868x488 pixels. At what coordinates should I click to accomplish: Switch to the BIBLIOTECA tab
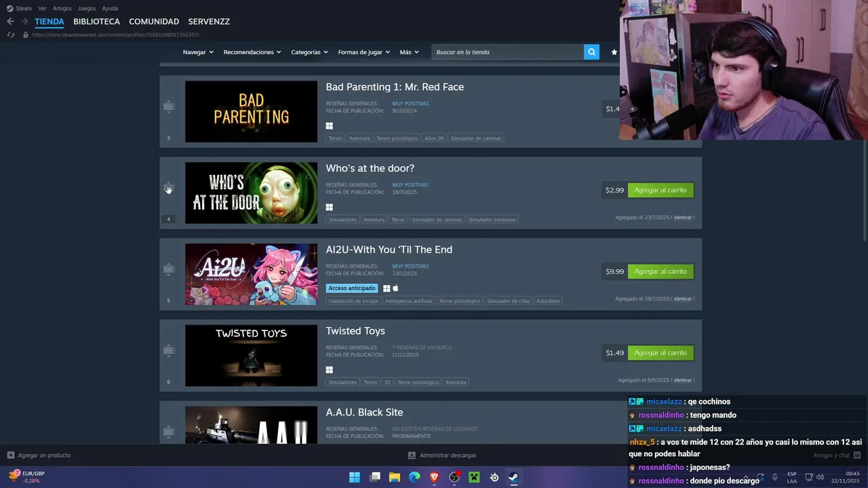[x=96, y=22]
